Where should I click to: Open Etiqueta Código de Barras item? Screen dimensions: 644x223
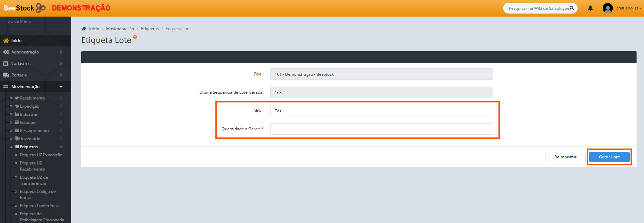coord(38,194)
